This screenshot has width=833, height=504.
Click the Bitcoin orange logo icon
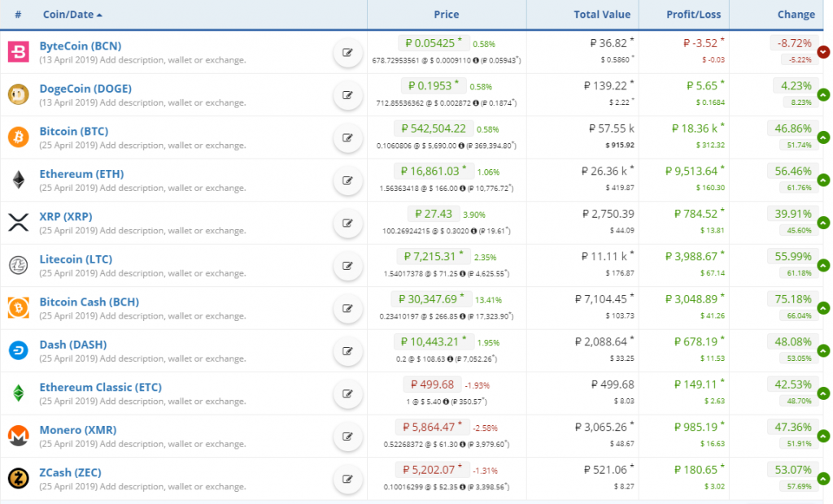[18, 137]
